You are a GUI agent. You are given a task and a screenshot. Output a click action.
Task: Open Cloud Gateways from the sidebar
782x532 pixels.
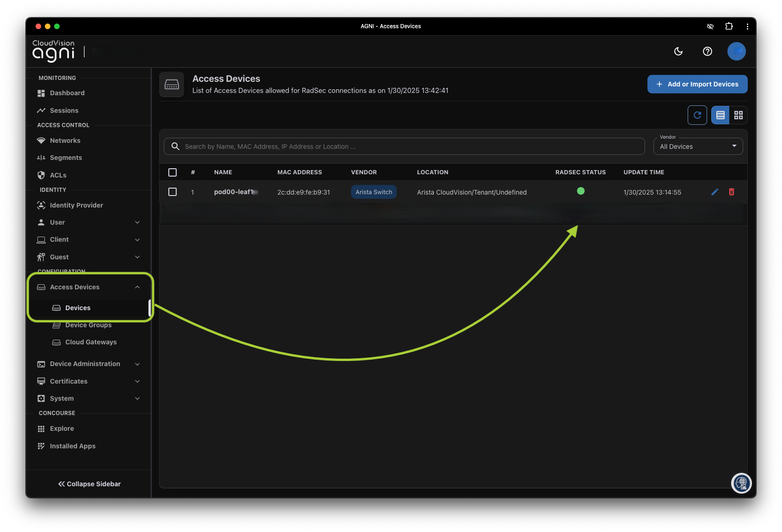[91, 342]
